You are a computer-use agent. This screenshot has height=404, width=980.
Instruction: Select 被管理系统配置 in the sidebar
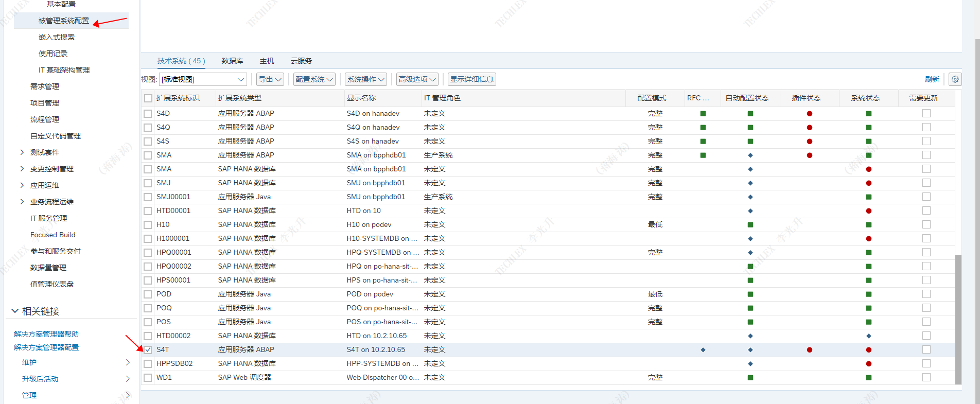(64, 21)
